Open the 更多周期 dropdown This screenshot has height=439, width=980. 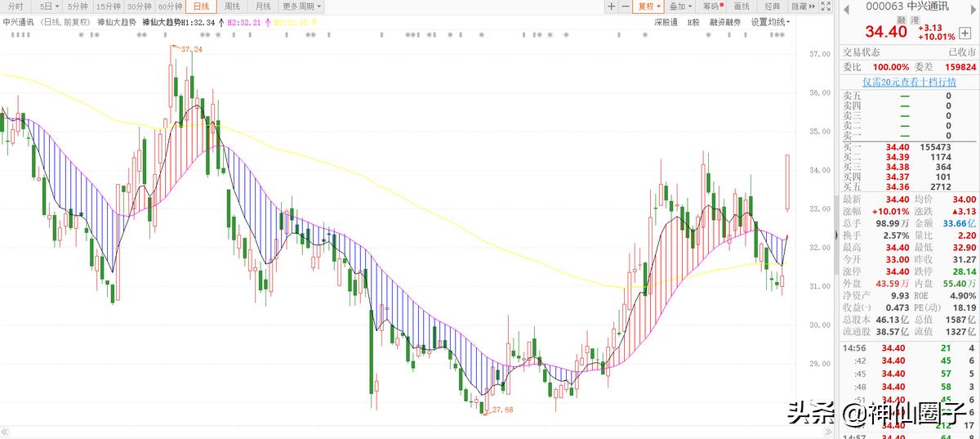tap(301, 7)
